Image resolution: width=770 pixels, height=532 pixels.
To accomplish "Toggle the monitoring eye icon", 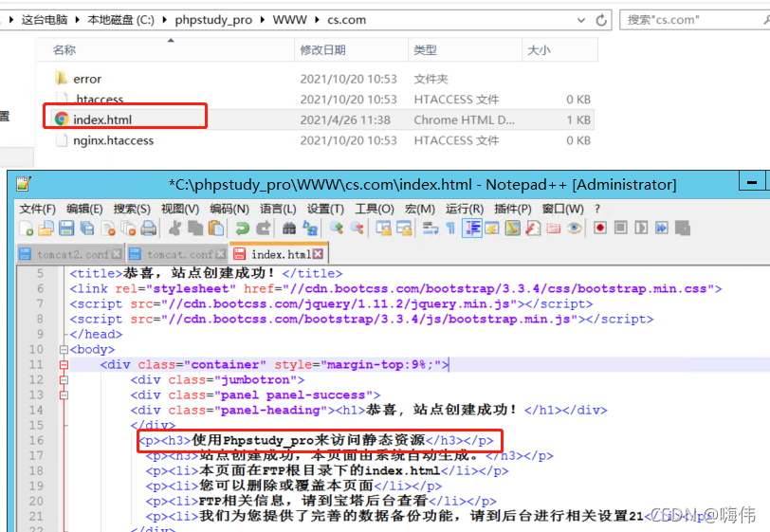I will click(x=575, y=228).
